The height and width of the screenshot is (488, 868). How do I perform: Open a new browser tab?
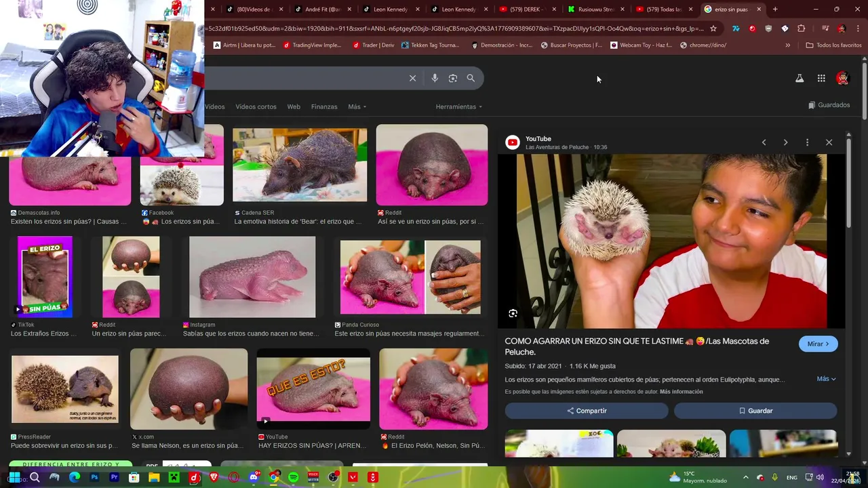pos(775,9)
